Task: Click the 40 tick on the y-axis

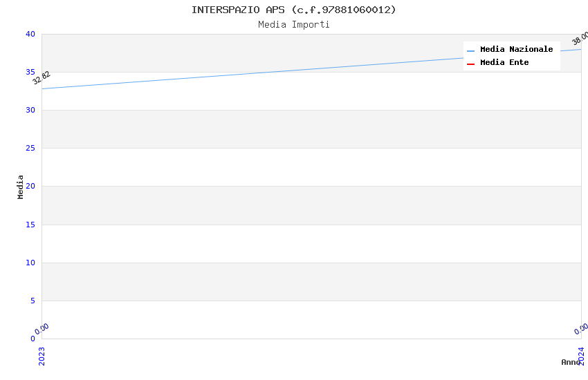Action: tap(30, 35)
